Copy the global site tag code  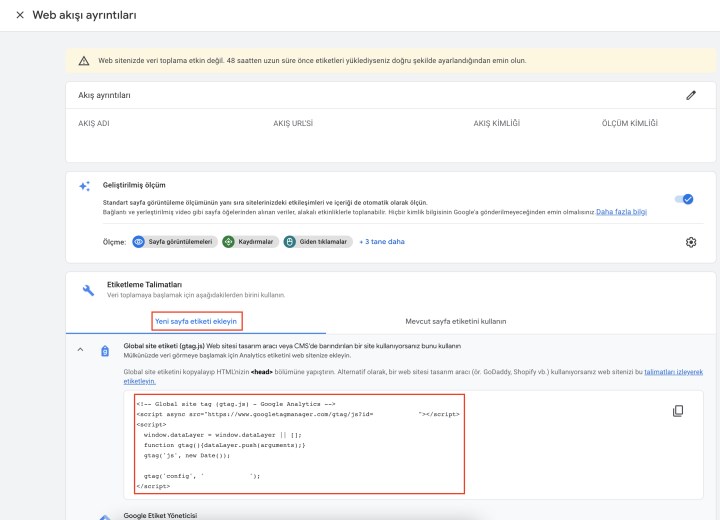[678, 411]
